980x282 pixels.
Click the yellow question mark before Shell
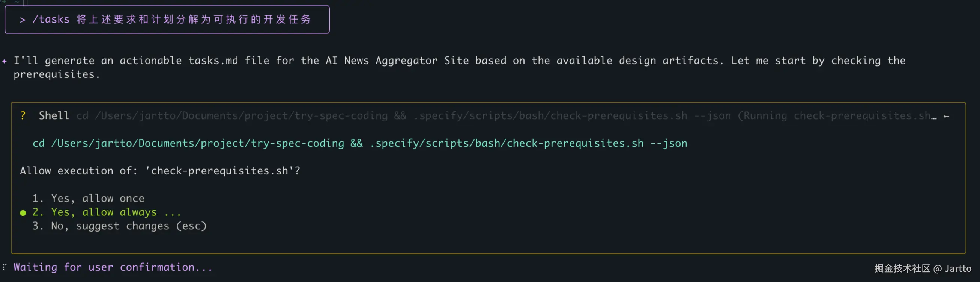click(x=23, y=115)
